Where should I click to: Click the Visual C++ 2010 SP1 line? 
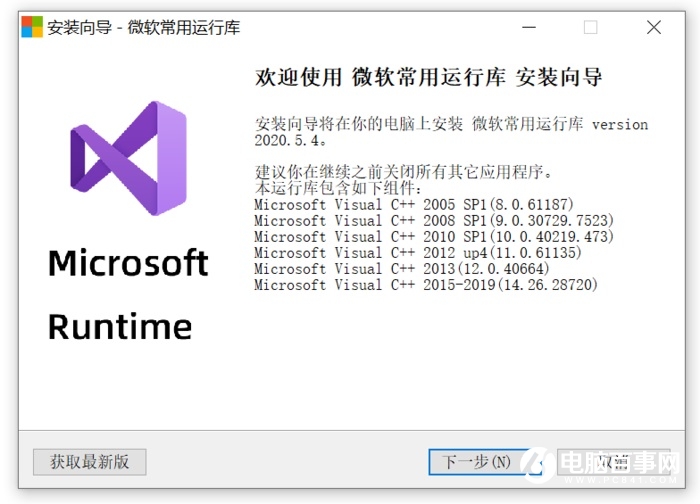[x=433, y=237]
